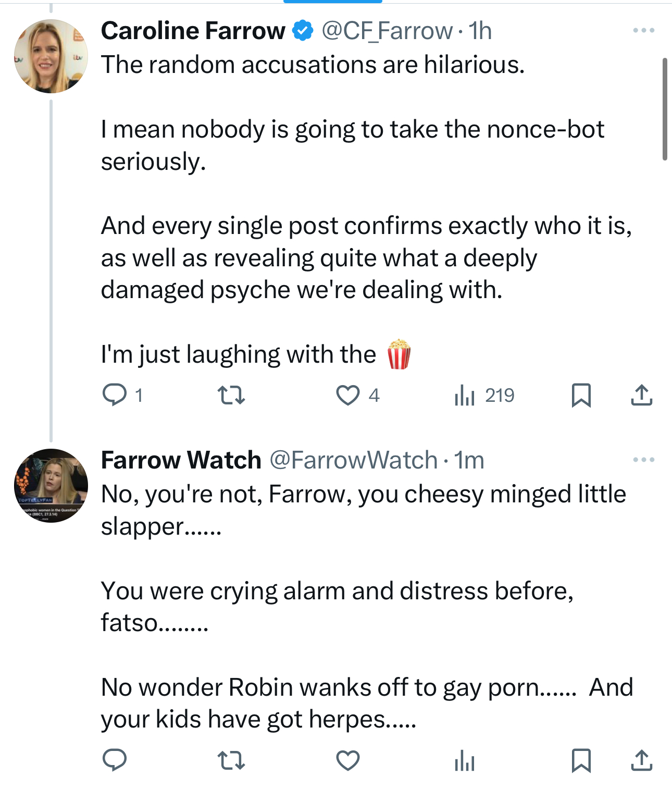Image resolution: width=672 pixels, height=789 pixels.
Task: Like Caroline Farrow's post
Action: [348, 395]
